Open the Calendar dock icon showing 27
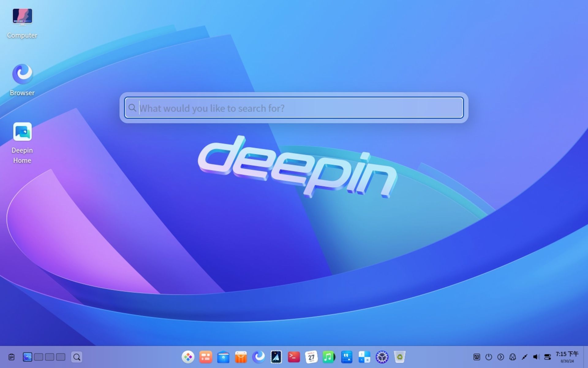This screenshot has height=368, width=588. 311,357
